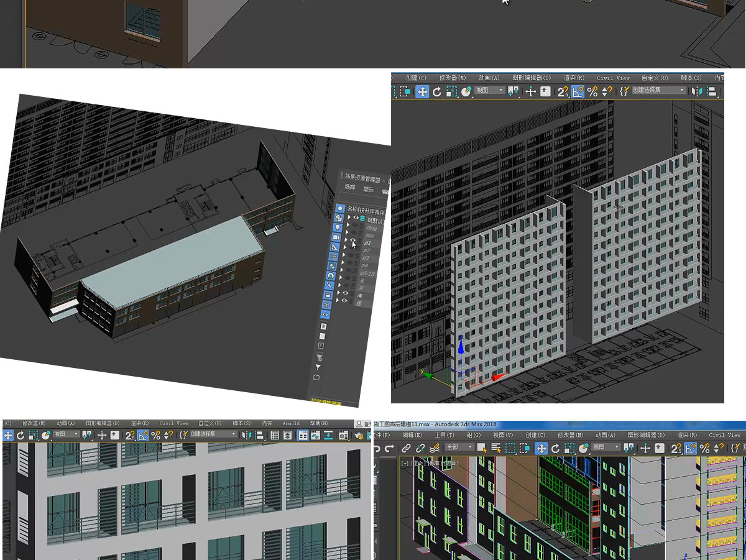Select the Rotate tool in the white facade-panel window
Image resolution: width=746 pixels, height=560 pixels.
tap(437, 91)
